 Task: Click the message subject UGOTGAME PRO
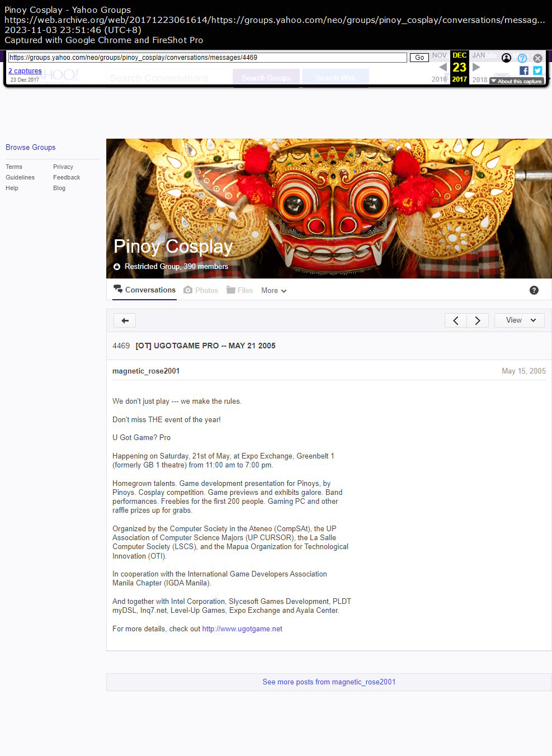tap(206, 346)
